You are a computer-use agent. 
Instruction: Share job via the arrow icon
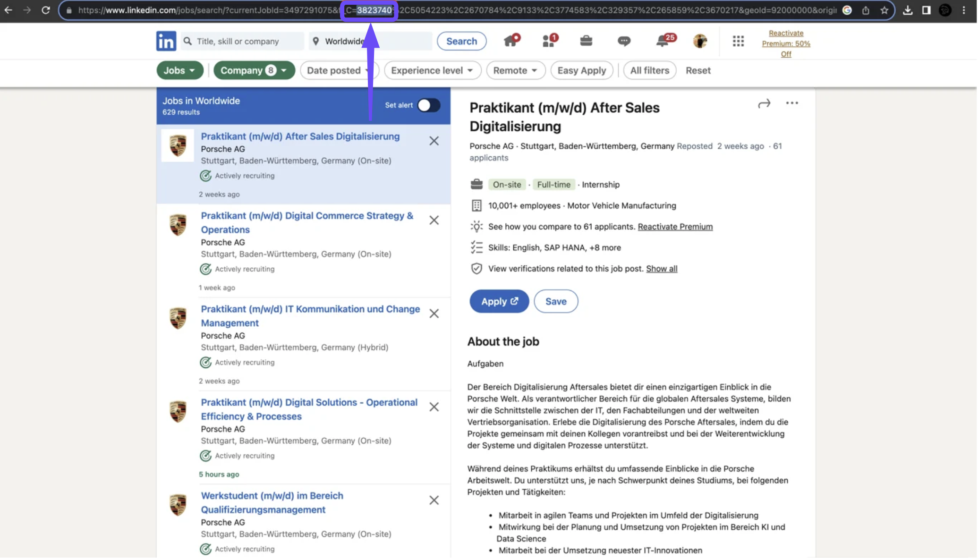765,103
